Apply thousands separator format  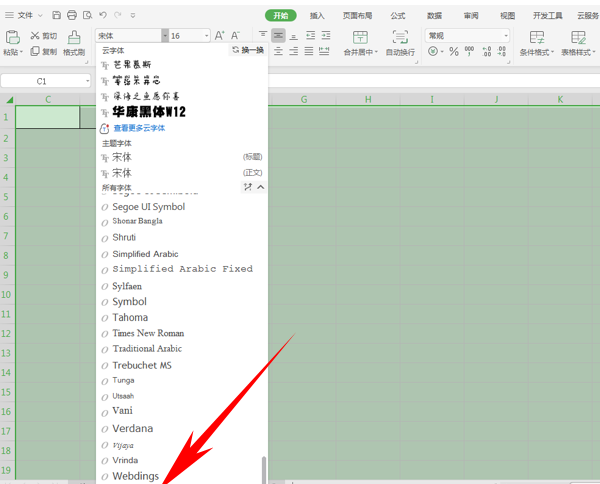click(x=469, y=51)
